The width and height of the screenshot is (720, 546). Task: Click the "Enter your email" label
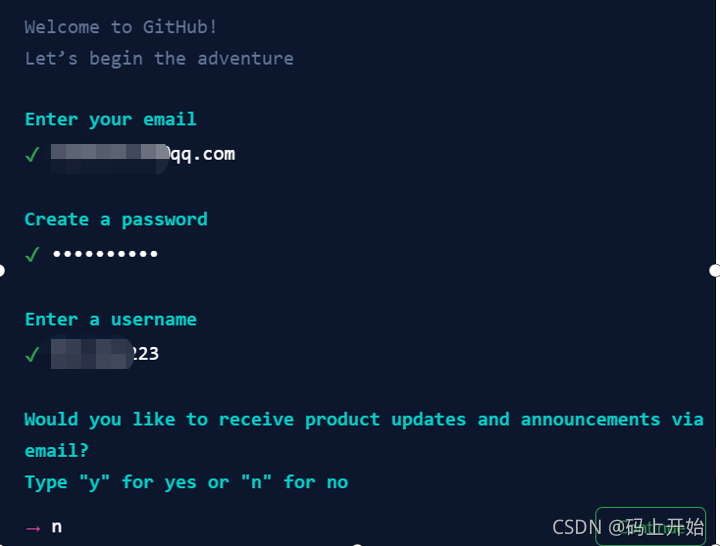[111, 119]
